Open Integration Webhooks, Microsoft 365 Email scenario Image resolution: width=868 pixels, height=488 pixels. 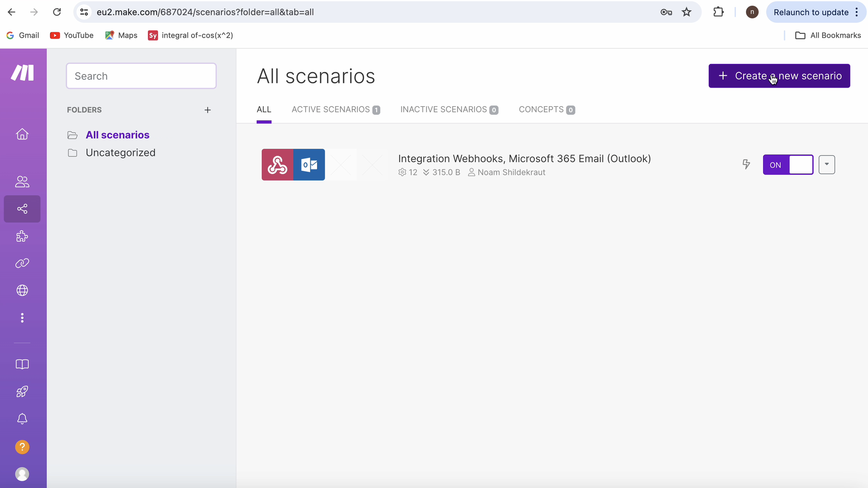[524, 159]
